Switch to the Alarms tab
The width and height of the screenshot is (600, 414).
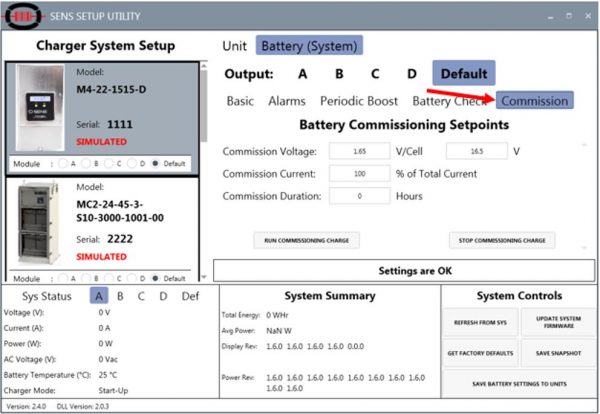coord(287,101)
